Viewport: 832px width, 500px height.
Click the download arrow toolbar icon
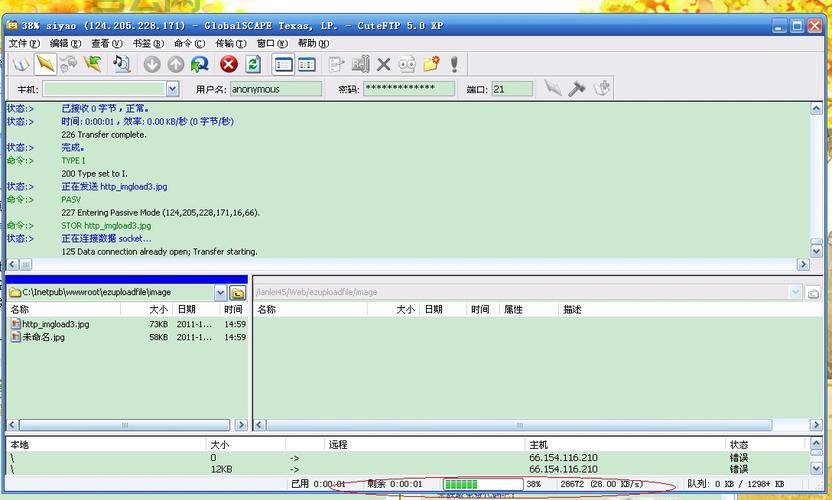coord(152,65)
